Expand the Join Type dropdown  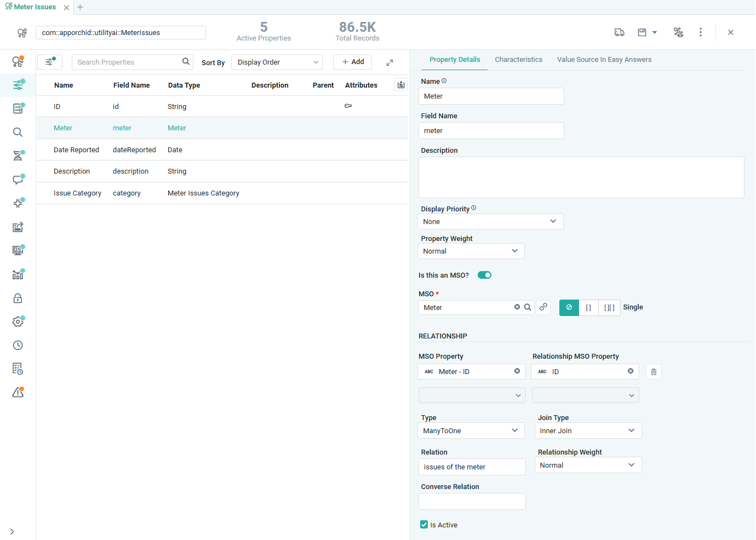tap(587, 431)
